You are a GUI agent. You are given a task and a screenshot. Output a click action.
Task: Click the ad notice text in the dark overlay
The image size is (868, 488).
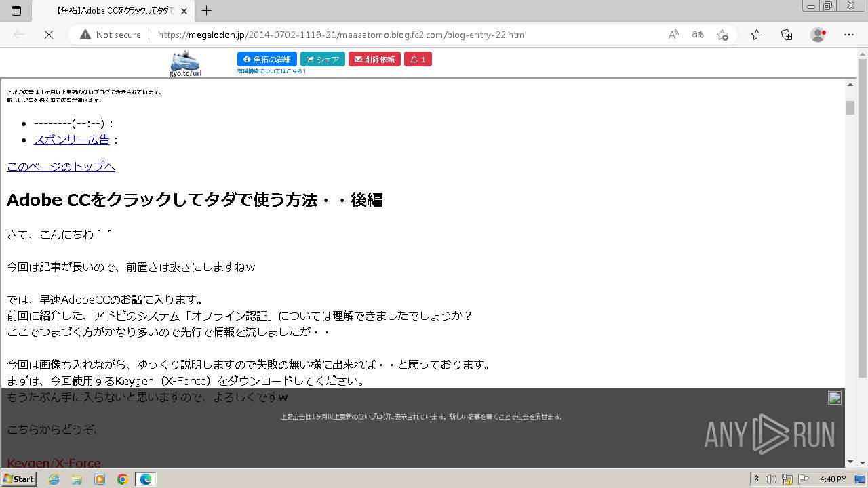click(421, 417)
